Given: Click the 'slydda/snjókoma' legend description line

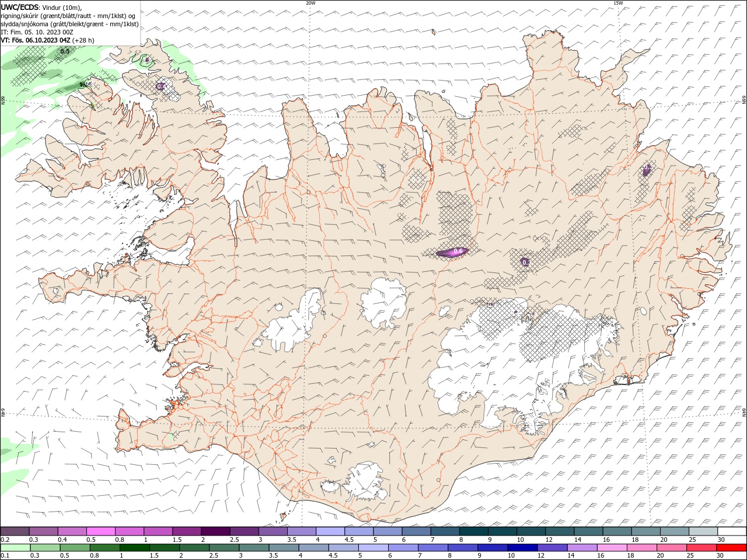Looking at the screenshot, I should point(70,24).
